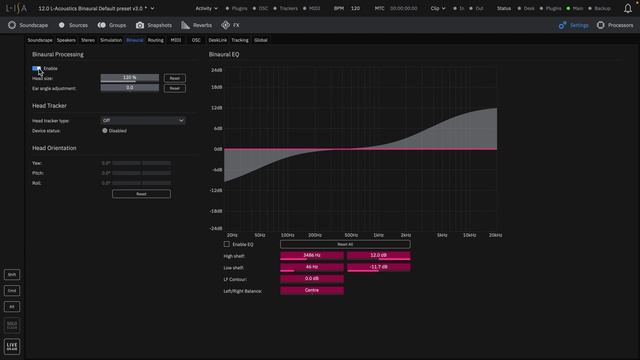This screenshot has width=640, height=360.
Task: Check the Enable EQ checkbox
Action: (x=227, y=244)
